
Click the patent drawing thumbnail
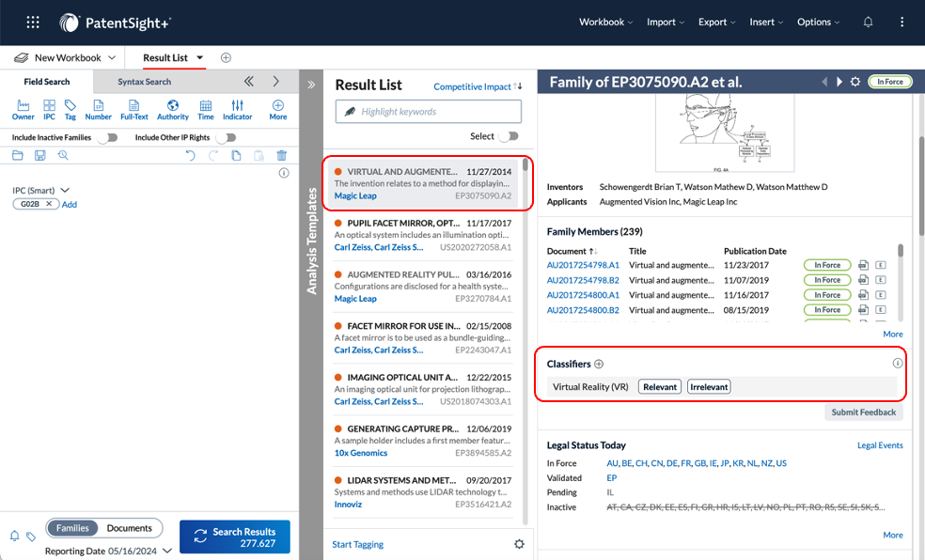click(725, 133)
